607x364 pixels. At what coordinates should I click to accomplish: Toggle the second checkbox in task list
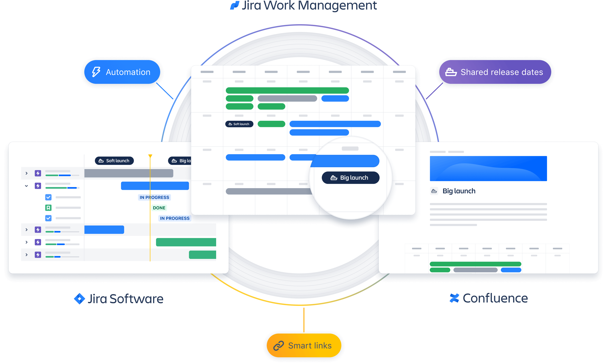[49, 218]
